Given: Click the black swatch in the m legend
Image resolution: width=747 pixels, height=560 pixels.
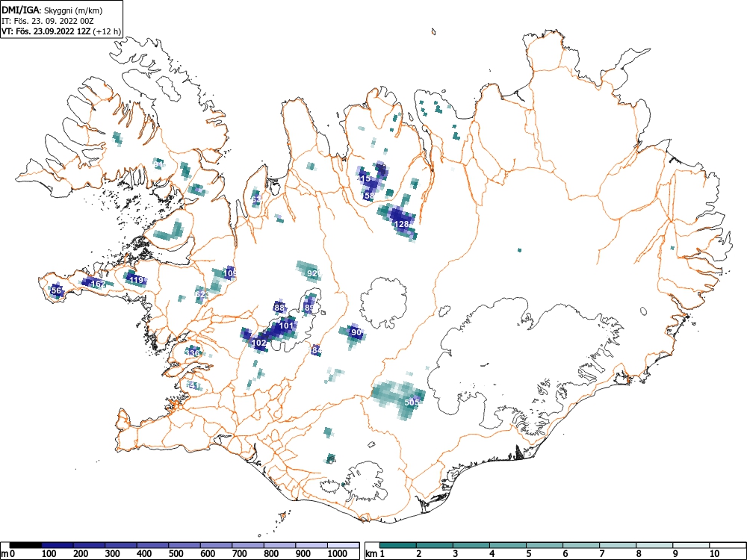Looking at the screenshot, I should (x=25, y=545).
